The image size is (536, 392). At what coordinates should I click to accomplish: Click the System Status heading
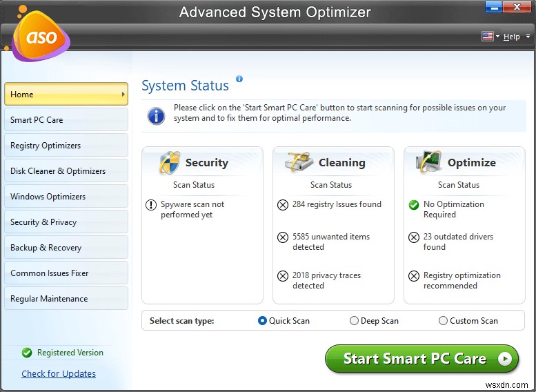point(185,86)
